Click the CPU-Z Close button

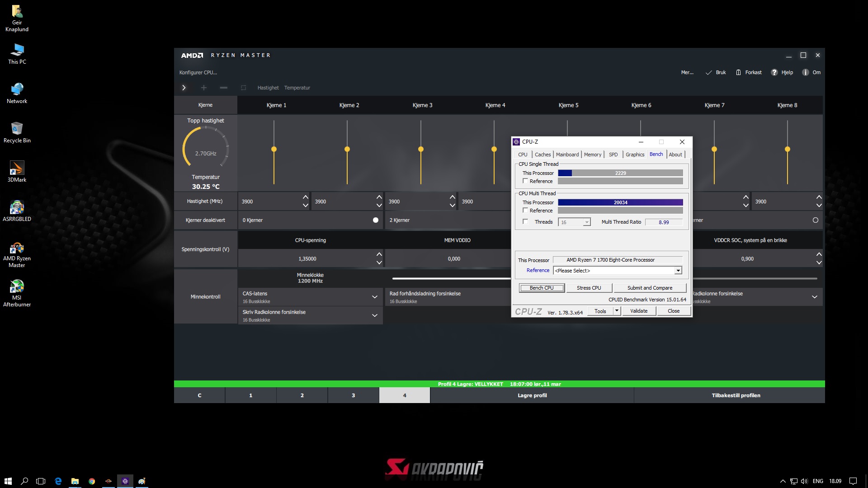point(674,311)
